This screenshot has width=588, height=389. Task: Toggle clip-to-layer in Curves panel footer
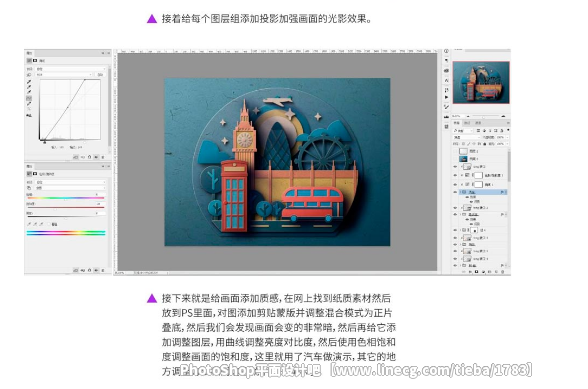point(76,157)
